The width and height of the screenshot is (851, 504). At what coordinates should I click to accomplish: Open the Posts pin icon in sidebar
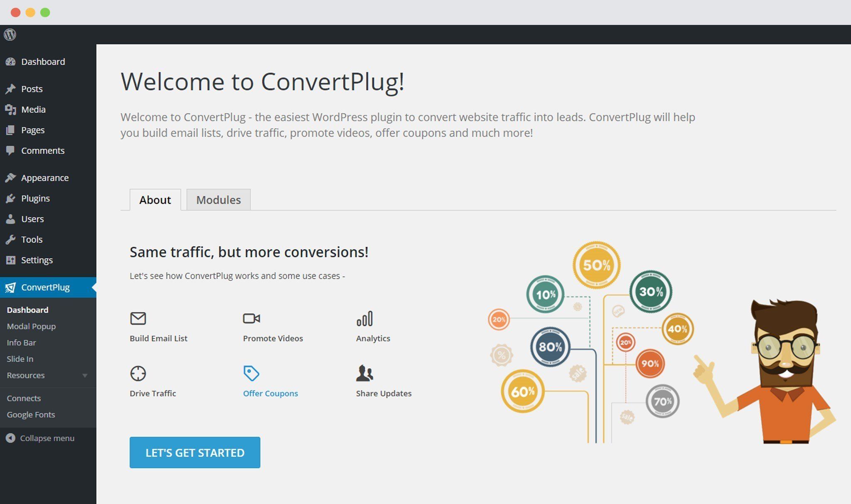(x=11, y=89)
